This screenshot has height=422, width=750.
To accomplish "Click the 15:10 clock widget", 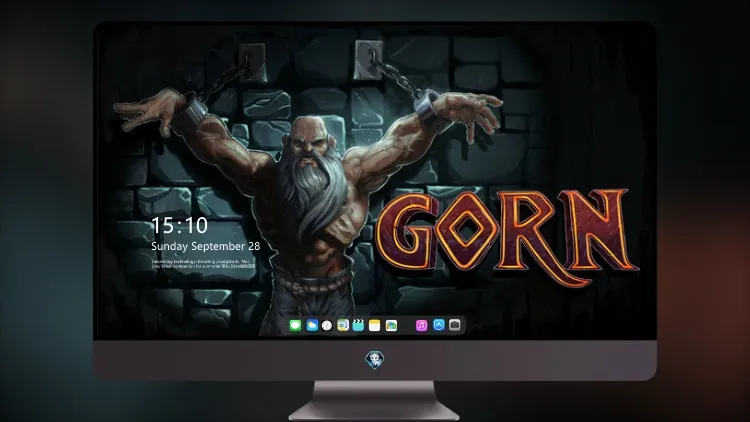I will point(179,225).
